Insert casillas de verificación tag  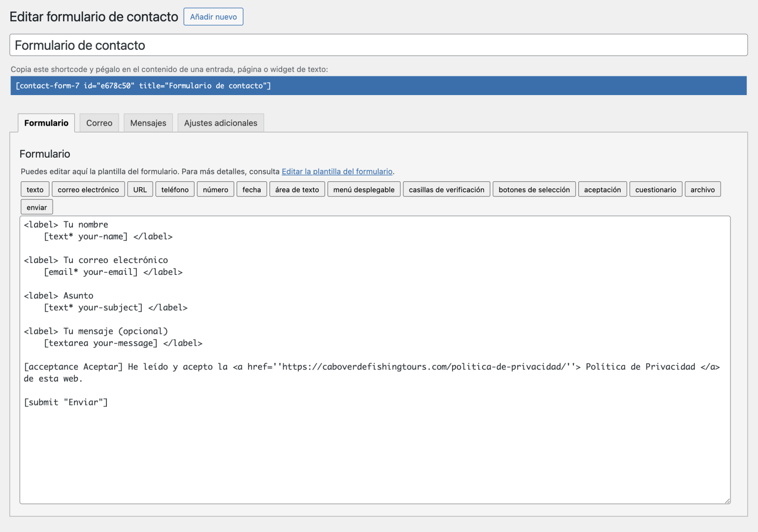pos(446,190)
